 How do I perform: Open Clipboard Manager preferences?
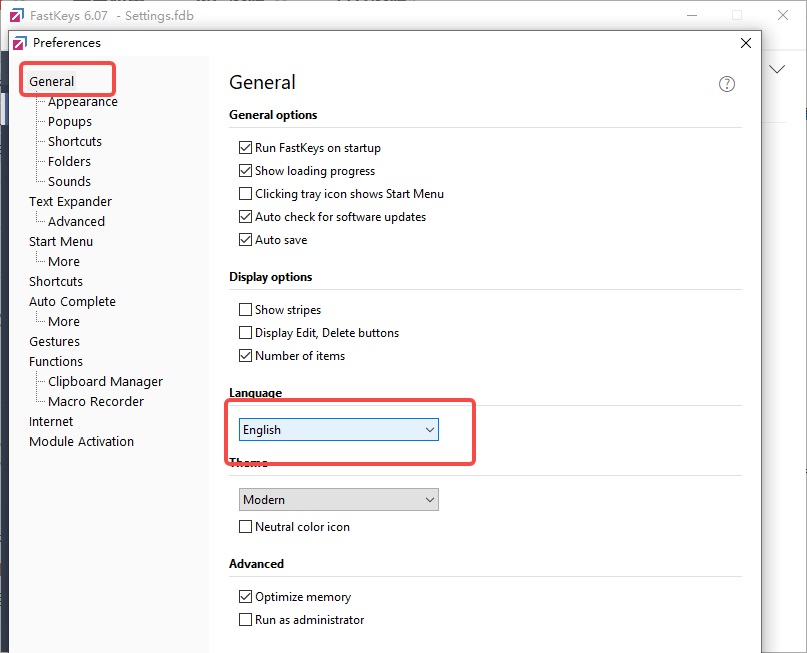[106, 382]
